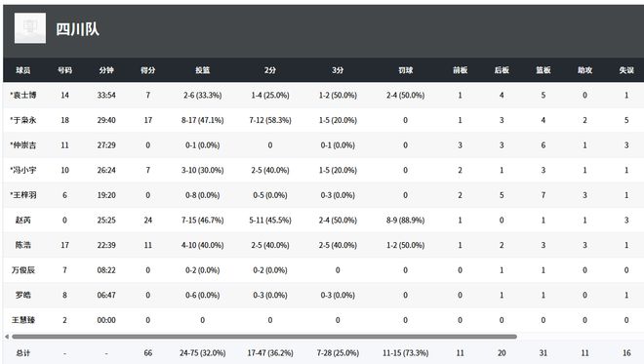644x364 pixels.
Task: Select the 球员 column header
Action: pyautogui.click(x=23, y=70)
